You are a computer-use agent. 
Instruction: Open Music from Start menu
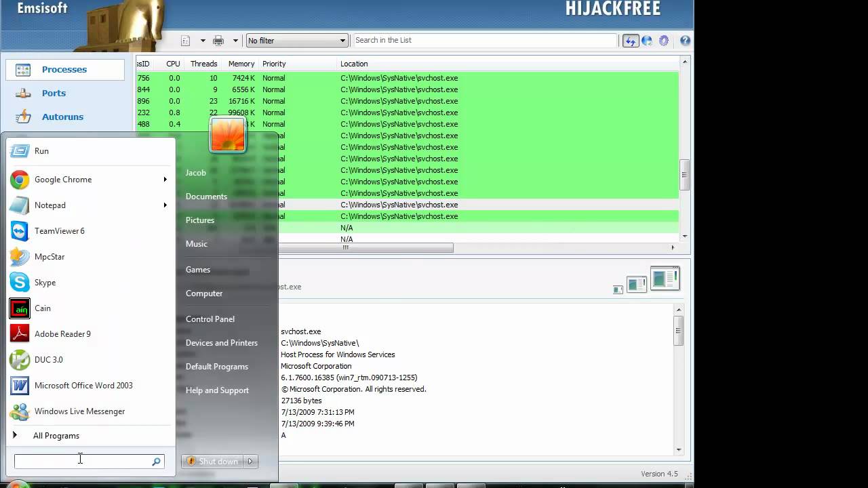point(197,244)
